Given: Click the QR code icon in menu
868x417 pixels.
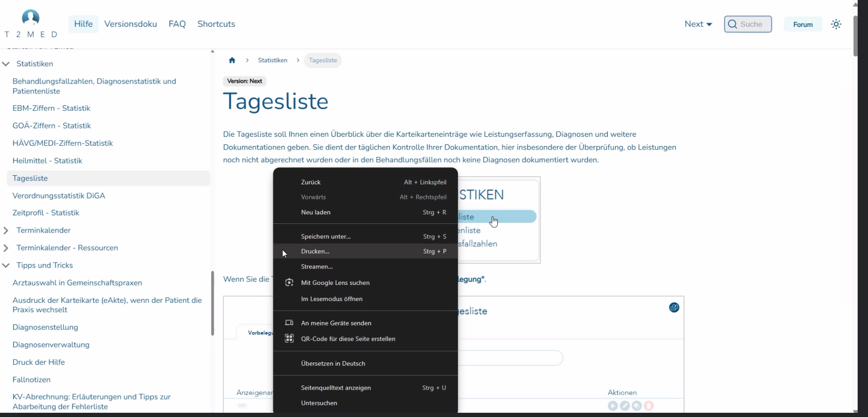Looking at the screenshot, I should coord(289,338).
